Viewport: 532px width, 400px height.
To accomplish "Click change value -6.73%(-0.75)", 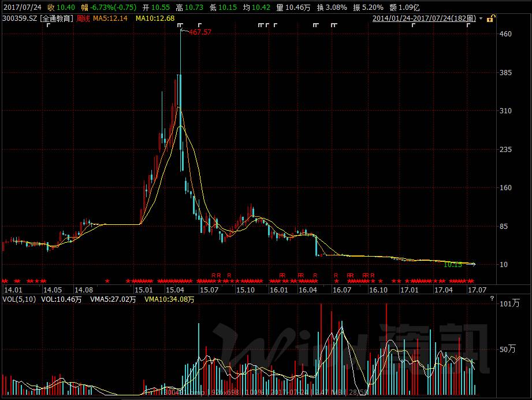I will tap(113, 7).
